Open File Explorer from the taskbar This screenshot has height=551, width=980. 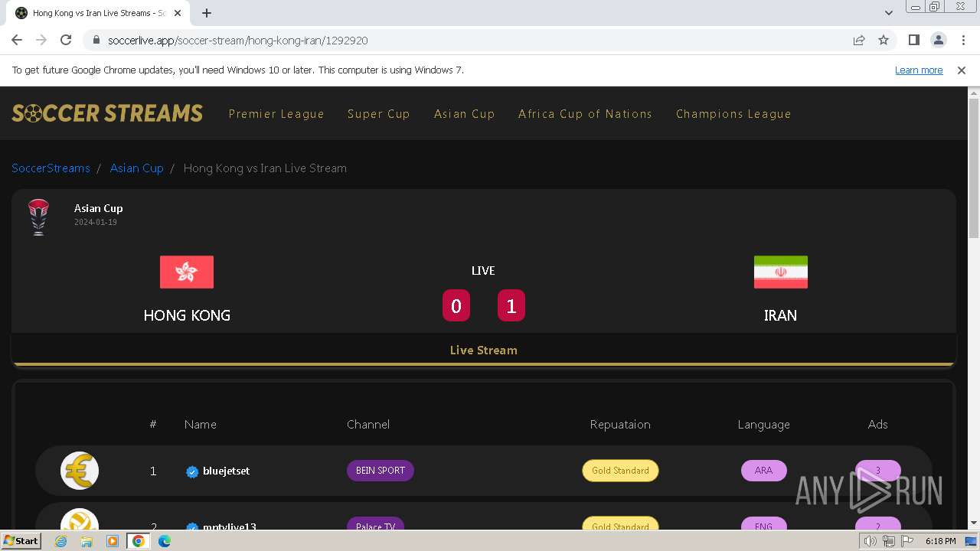click(x=87, y=541)
